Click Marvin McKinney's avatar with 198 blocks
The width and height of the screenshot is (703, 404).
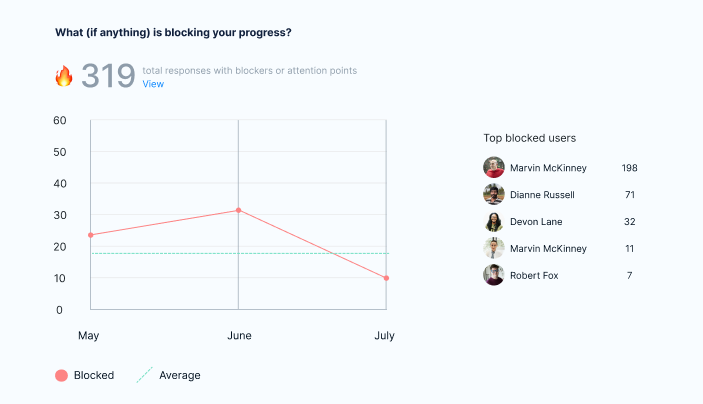[x=493, y=167]
